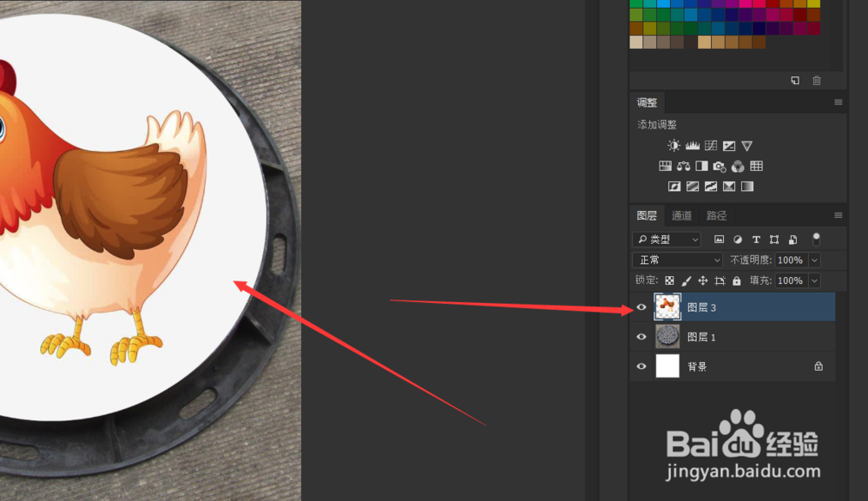Open the 填充 fill slider arrow

point(814,280)
